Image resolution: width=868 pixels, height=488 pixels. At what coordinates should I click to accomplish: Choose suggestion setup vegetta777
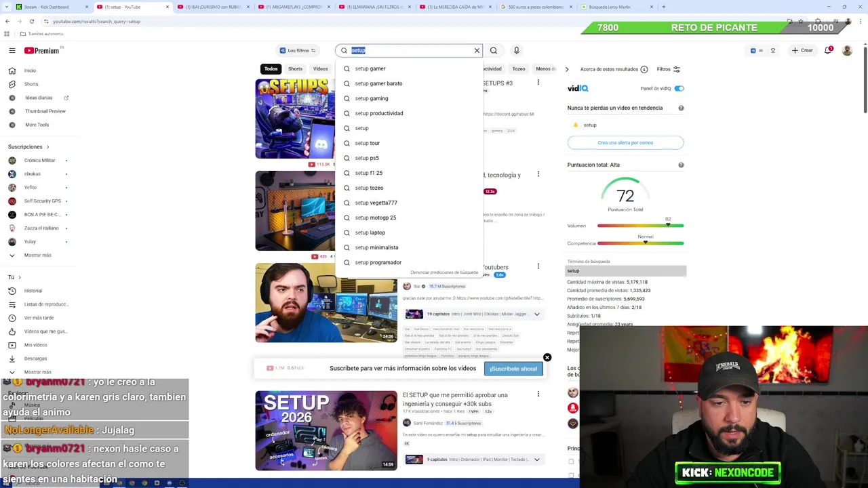click(x=409, y=203)
